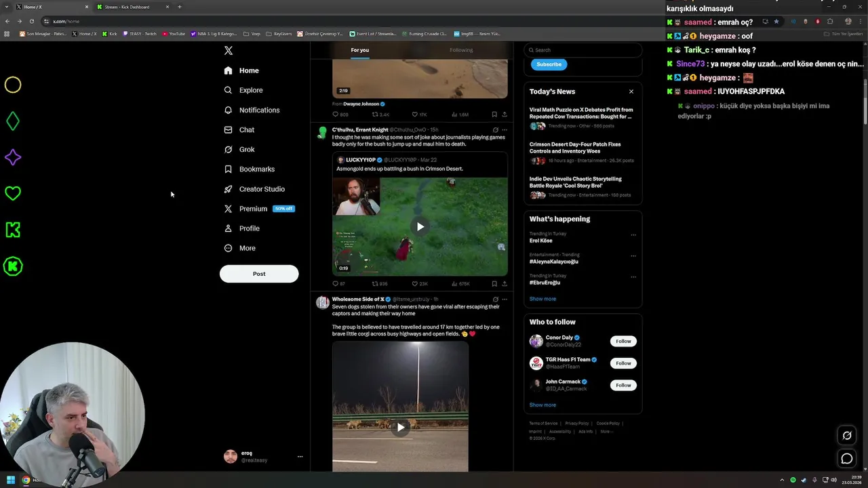Open Viral Math Puzzle news story
Image resolution: width=868 pixels, height=488 pixels.
pos(582,117)
